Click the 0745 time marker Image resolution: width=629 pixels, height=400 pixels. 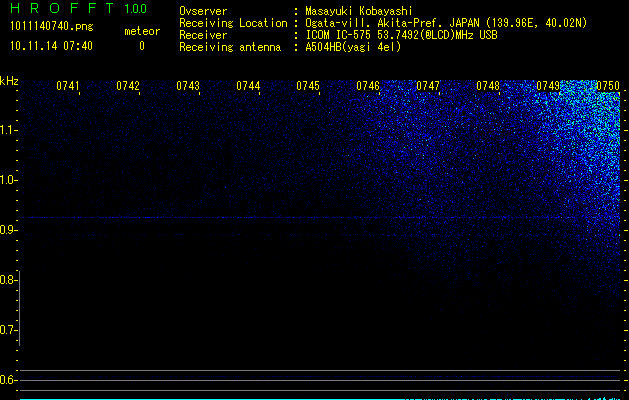coord(308,86)
